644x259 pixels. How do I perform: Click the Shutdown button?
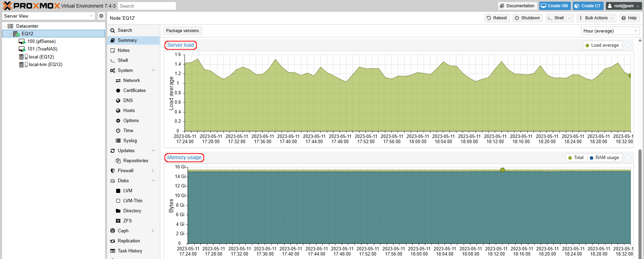527,18
